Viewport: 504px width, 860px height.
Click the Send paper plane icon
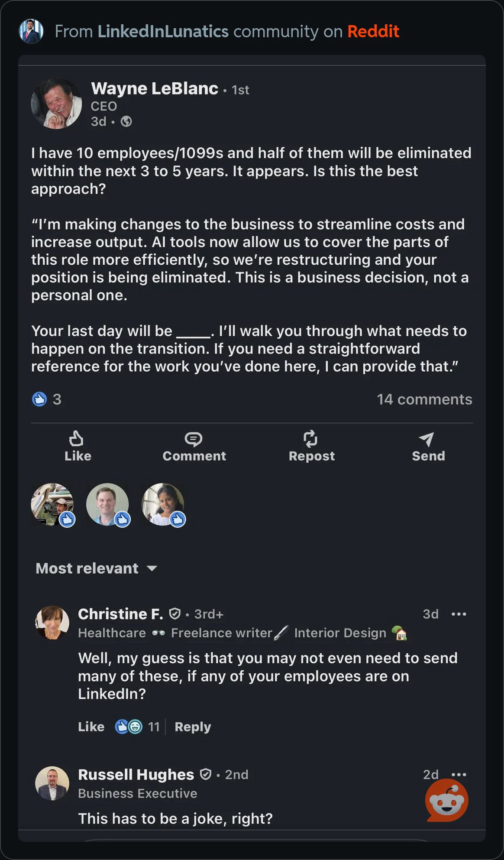coord(427,439)
